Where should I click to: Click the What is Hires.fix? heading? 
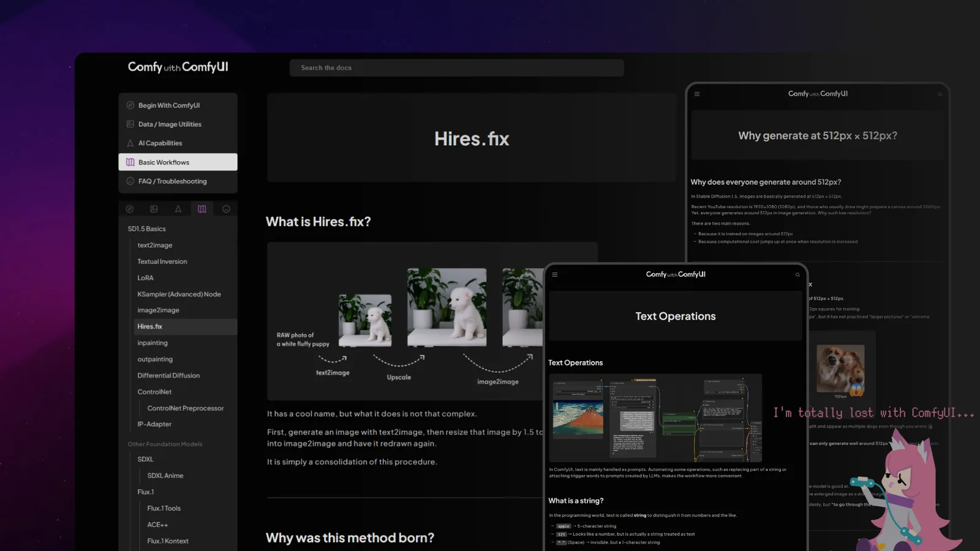pos(318,222)
